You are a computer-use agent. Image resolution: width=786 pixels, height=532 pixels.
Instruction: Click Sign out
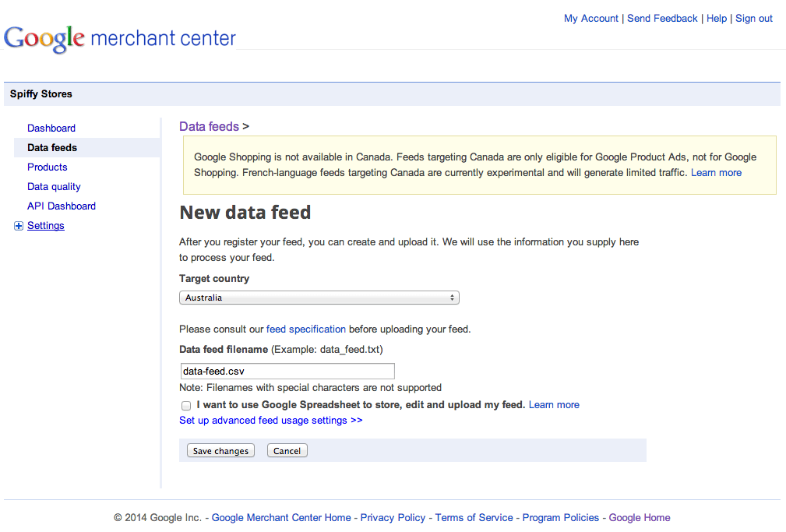coord(753,19)
